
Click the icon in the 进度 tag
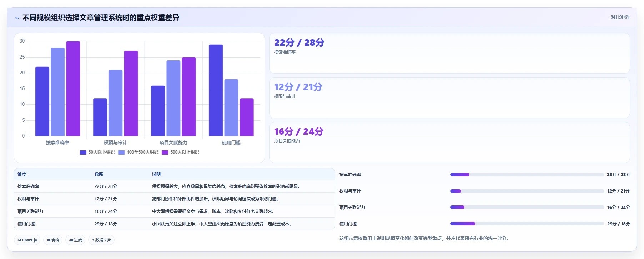pos(71,240)
